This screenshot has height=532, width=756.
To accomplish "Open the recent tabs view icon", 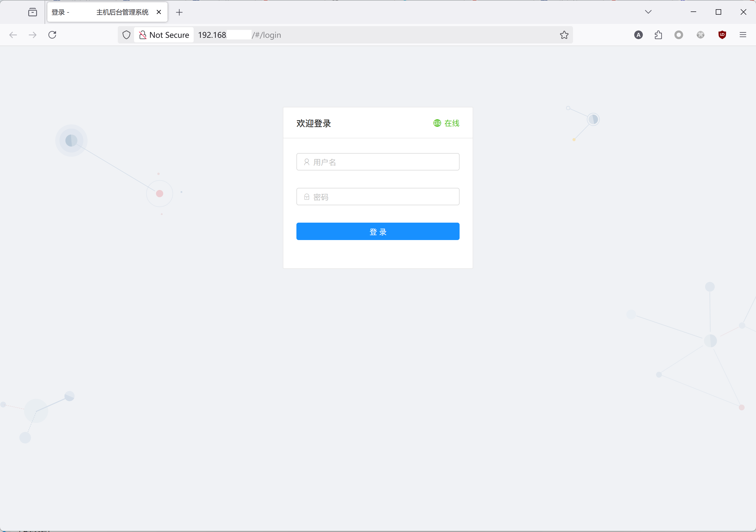I will click(33, 12).
